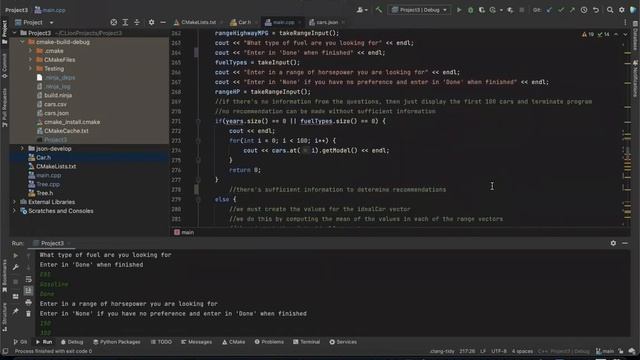
Task: Open IDE settings gear in main toolbar
Action: [622, 10]
